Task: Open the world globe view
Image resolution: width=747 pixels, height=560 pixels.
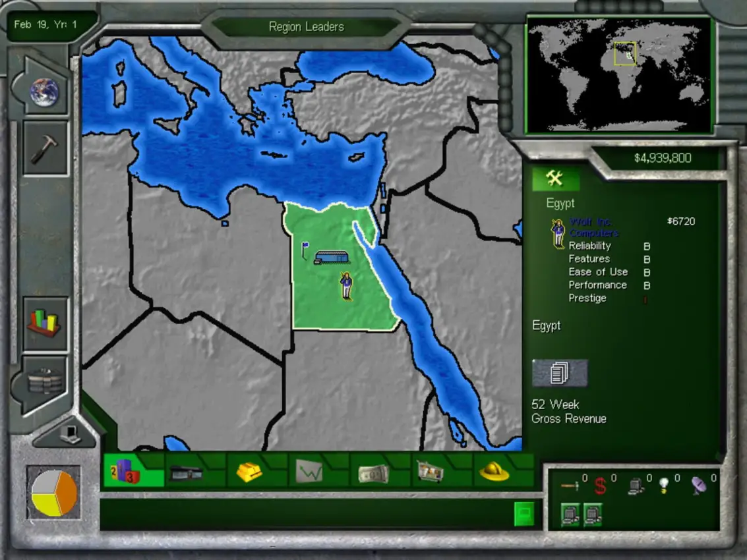Action: (x=44, y=92)
